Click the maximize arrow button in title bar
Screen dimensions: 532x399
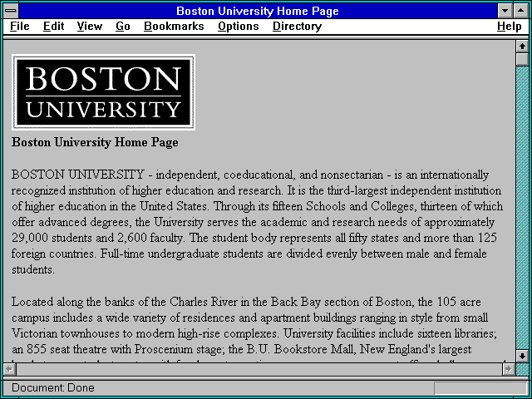[x=521, y=11]
